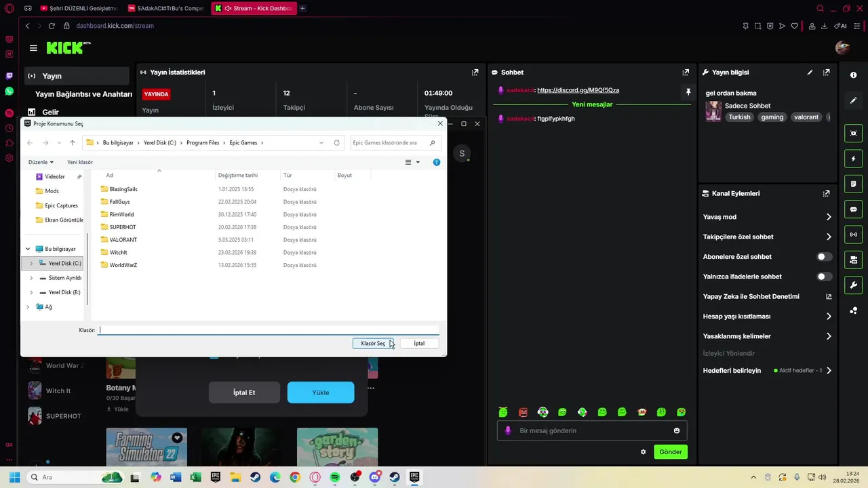This screenshot has width=868, height=488.
Task: Open a new browser tab
Action: click(302, 8)
